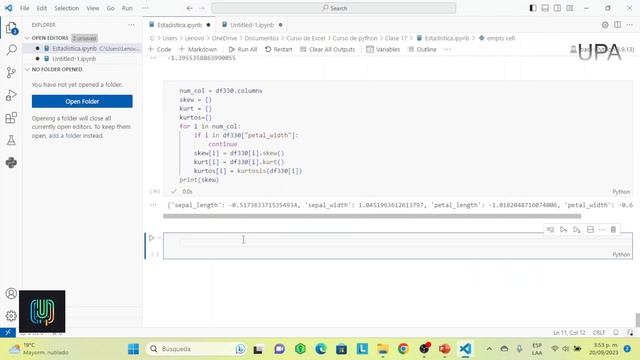Screen dimensions: 640x360
Task: Clear All Outputs in notebook
Action: [x=327, y=49]
